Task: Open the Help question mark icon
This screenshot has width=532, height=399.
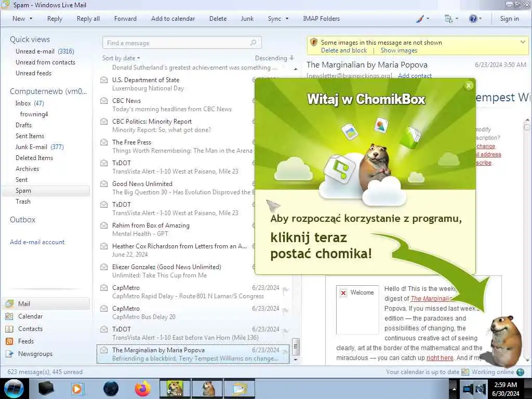Action: pyautogui.click(x=473, y=19)
